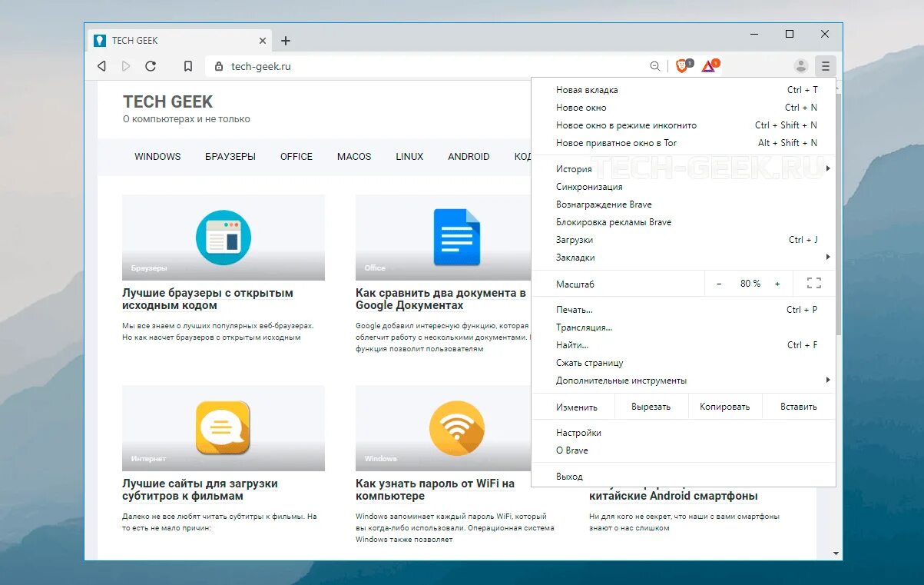Reload the page with refresh icon
This screenshot has width=924, height=585.
click(151, 66)
